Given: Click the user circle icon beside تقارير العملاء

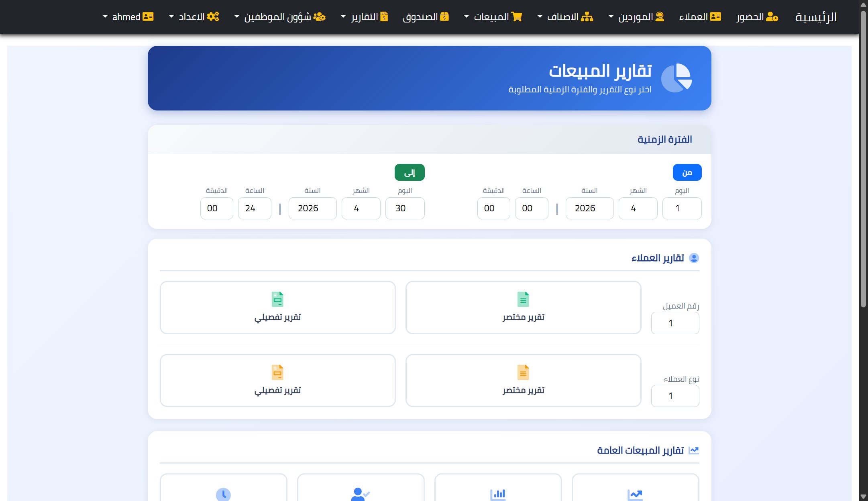Looking at the screenshot, I should [x=694, y=258].
